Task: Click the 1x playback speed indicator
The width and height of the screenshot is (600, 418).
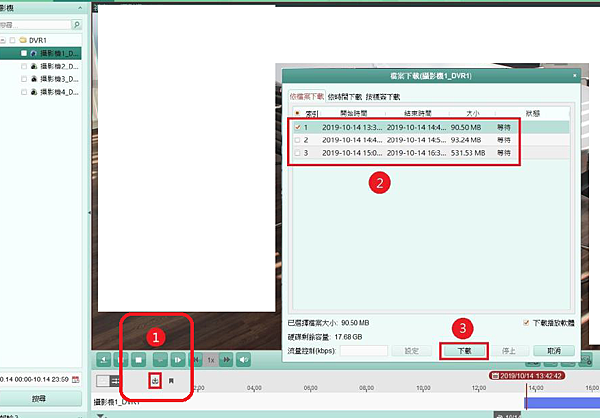Action: [x=211, y=360]
